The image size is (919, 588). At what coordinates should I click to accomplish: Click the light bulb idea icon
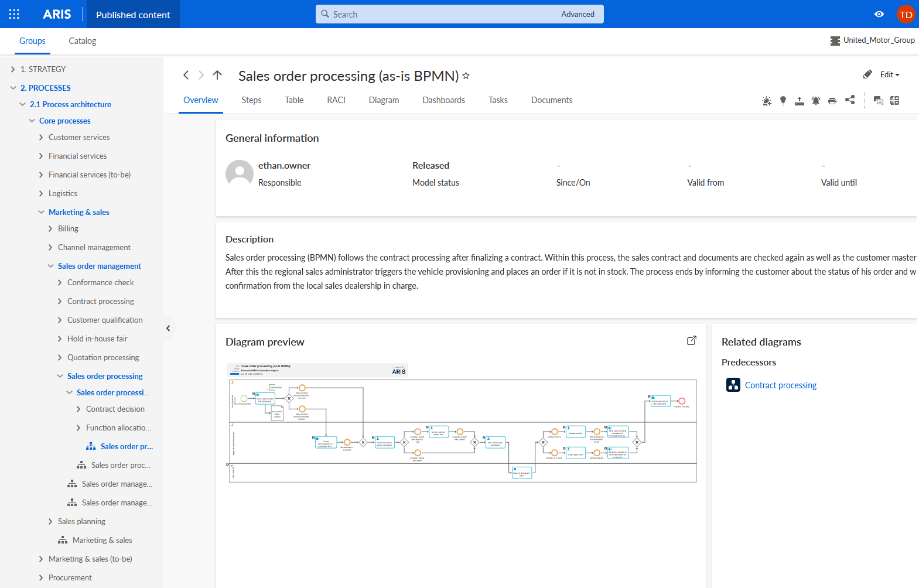coord(783,101)
